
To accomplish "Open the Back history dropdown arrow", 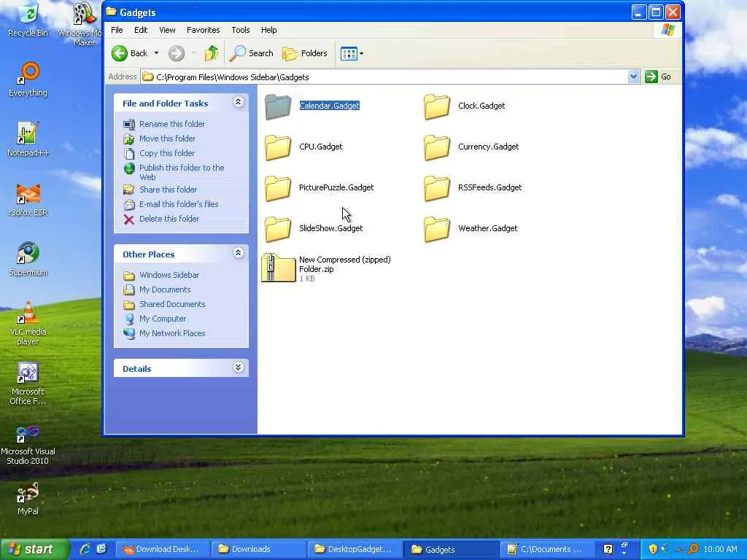I will (x=156, y=53).
